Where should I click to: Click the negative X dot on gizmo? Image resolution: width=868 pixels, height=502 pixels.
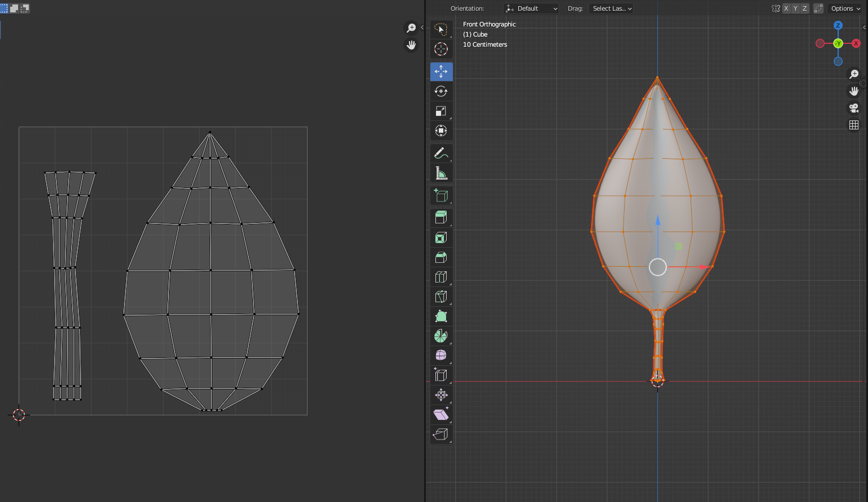[820, 43]
